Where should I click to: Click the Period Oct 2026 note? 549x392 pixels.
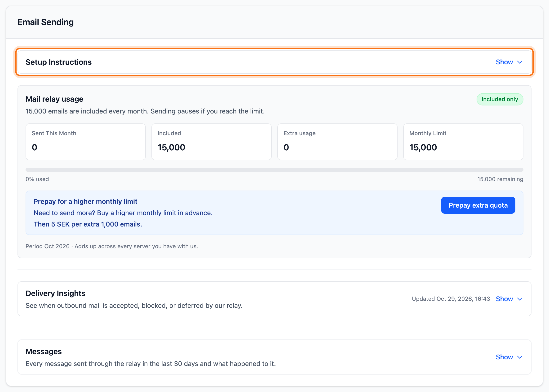point(112,246)
